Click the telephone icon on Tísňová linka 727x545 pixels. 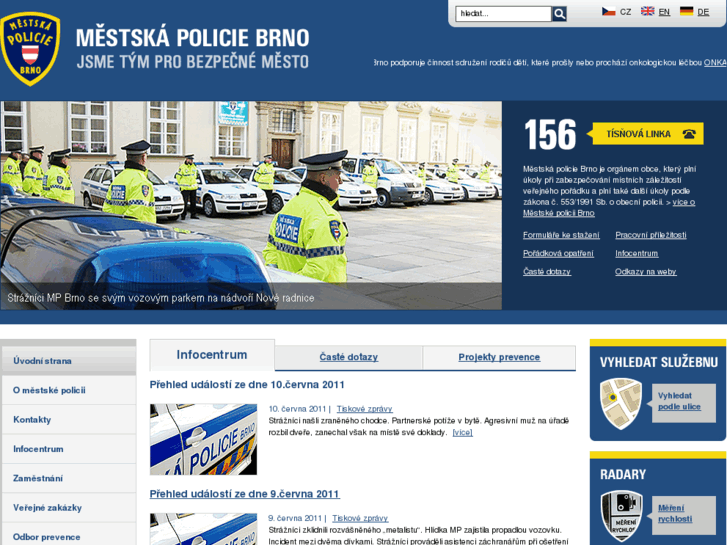tap(689, 134)
